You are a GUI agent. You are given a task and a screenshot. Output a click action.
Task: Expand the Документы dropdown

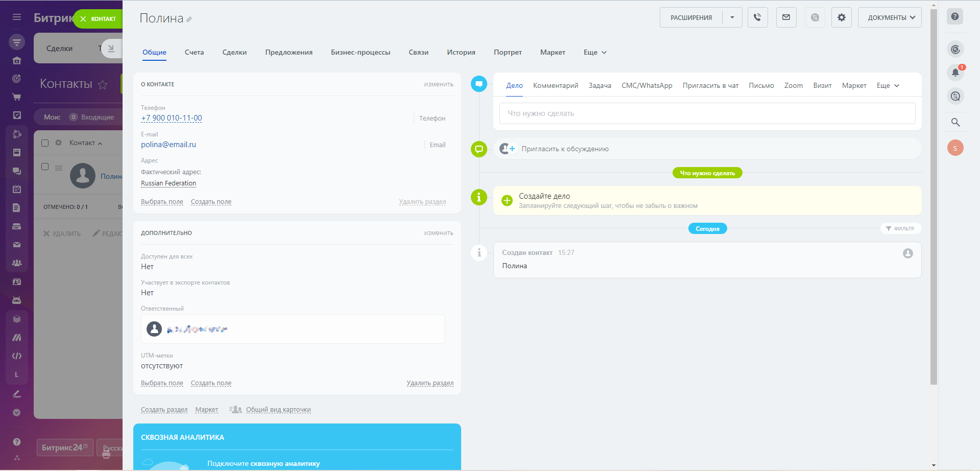tap(890, 17)
